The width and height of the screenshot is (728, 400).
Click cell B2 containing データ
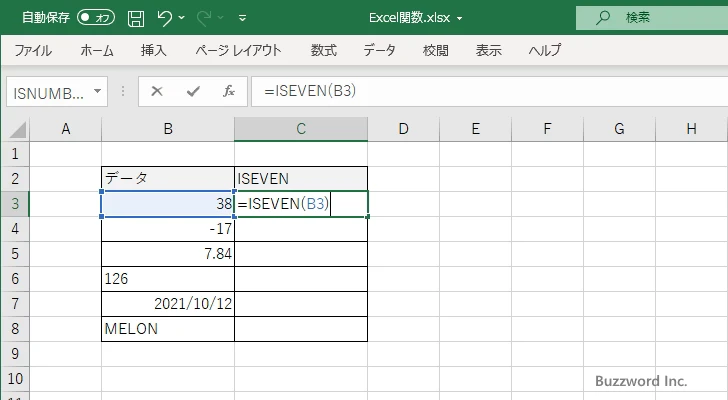click(168, 179)
